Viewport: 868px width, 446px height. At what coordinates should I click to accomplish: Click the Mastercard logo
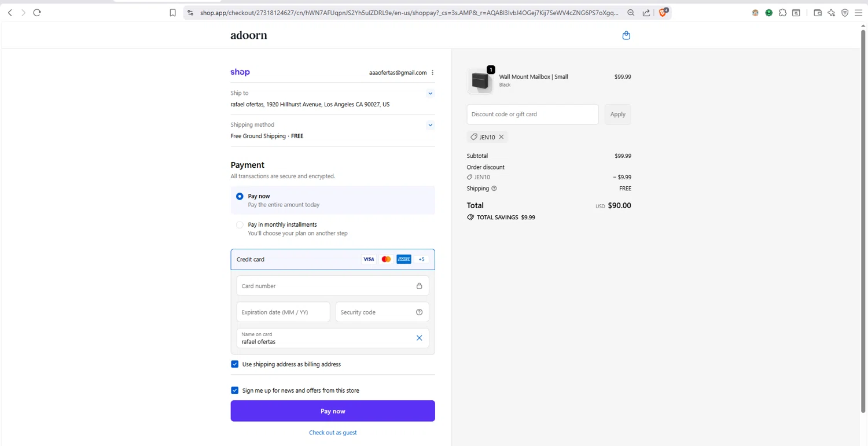pyautogui.click(x=386, y=259)
